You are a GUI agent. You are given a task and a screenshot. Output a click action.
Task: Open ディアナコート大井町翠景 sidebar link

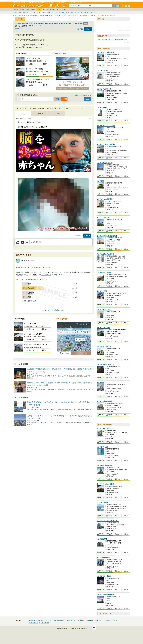click(105, 53)
